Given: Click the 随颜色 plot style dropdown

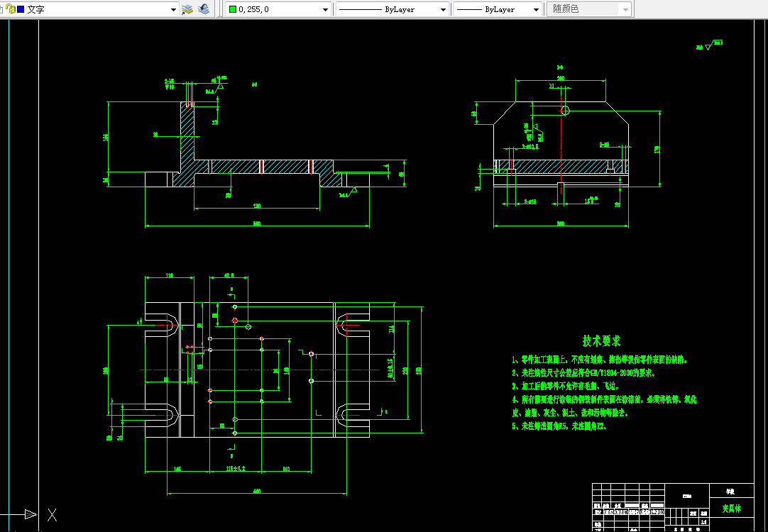Looking at the screenshot, I should click(589, 9).
